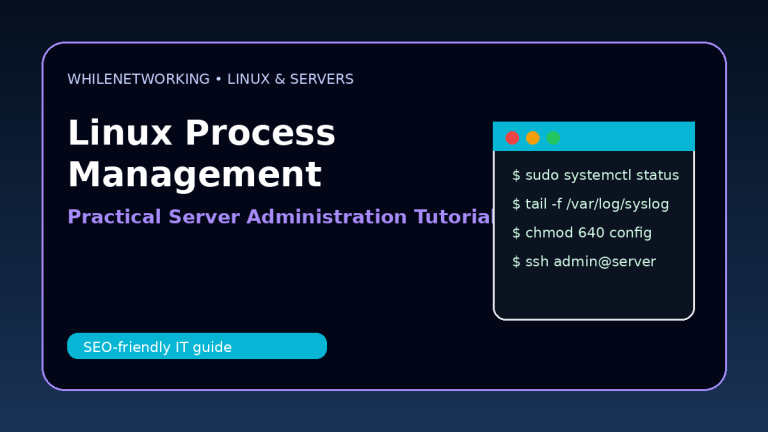Select the WHILENETWORKING • LINUX & SERVERS heading

point(211,79)
